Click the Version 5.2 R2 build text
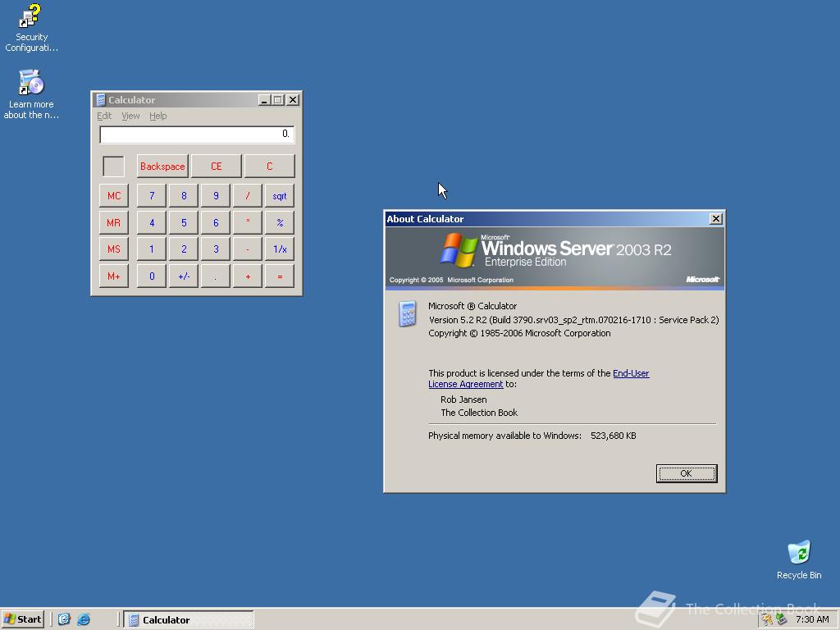The height and width of the screenshot is (630, 840). click(x=573, y=320)
